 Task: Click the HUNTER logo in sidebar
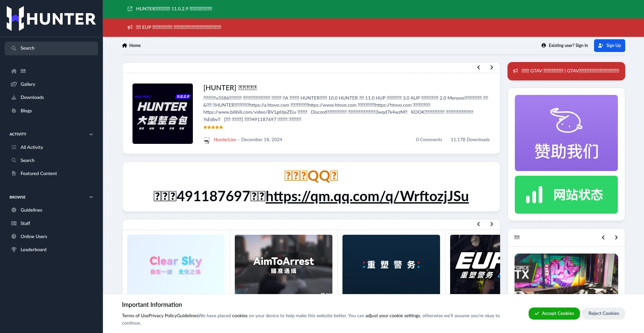click(x=51, y=18)
